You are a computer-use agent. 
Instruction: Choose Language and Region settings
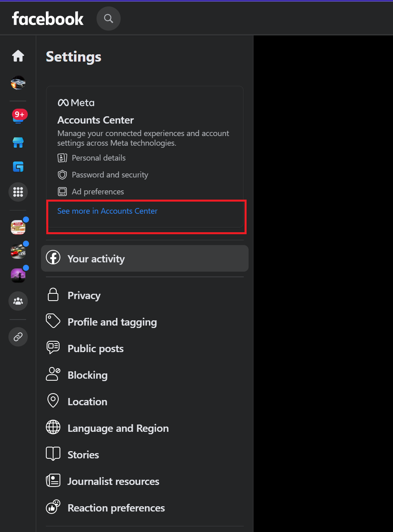(x=145, y=428)
